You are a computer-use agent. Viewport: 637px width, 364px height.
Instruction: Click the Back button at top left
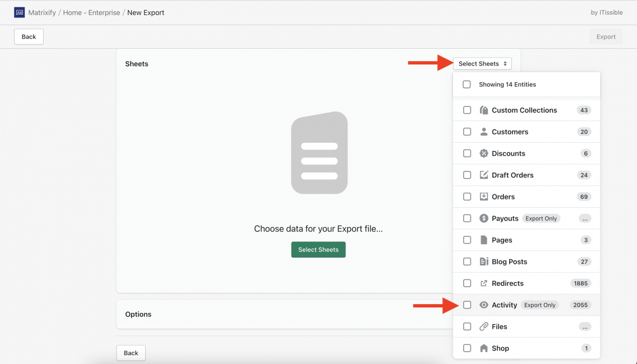28,36
